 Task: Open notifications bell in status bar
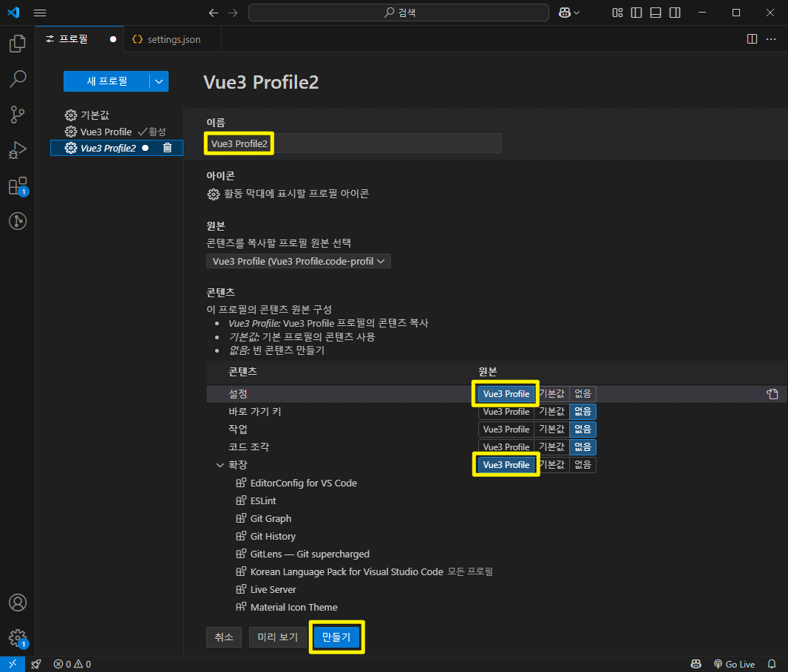(x=772, y=664)
